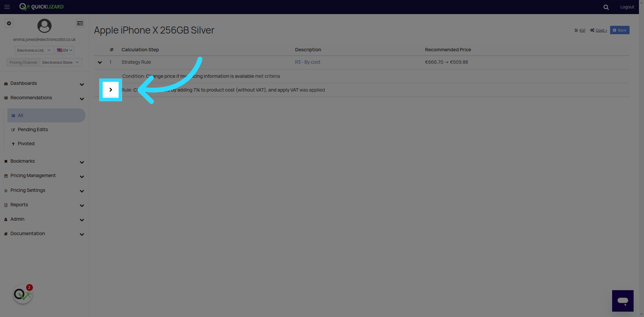
Task: Open the R3 - By cost link
Action: tap(308, 62)
